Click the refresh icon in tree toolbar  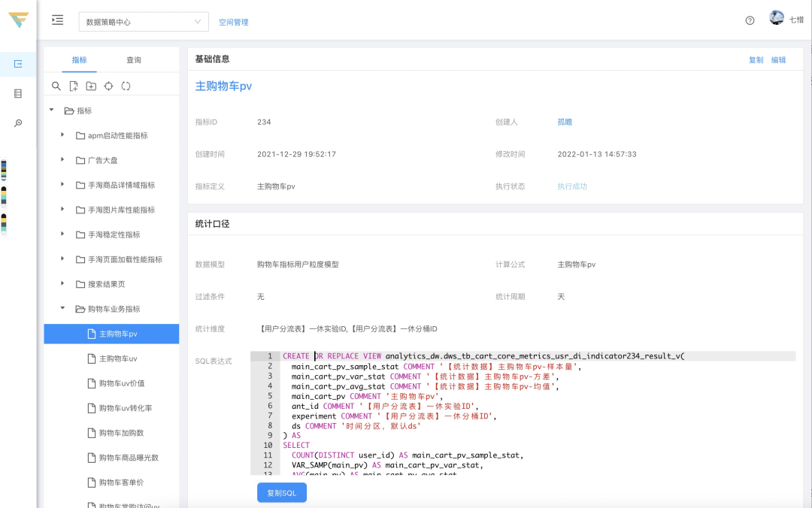[126, 86]
